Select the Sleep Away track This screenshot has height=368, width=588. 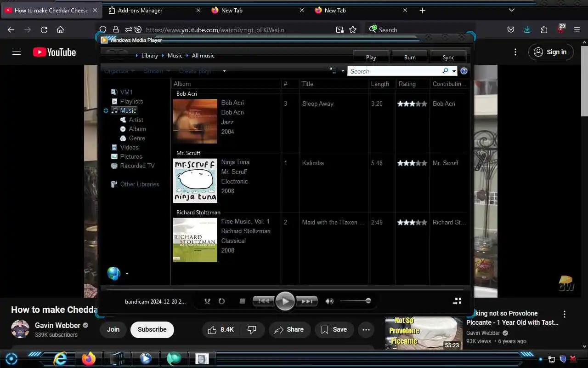[318, 103]
